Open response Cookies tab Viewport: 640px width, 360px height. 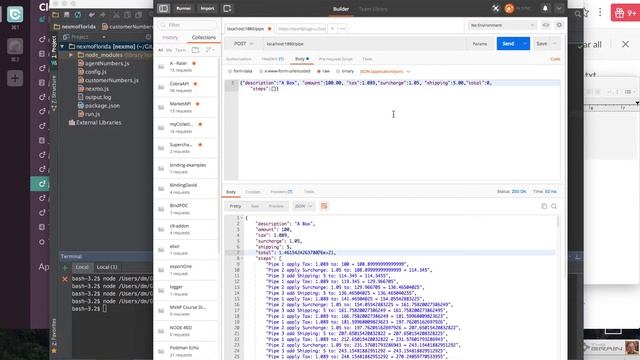[x=253, y=192]
